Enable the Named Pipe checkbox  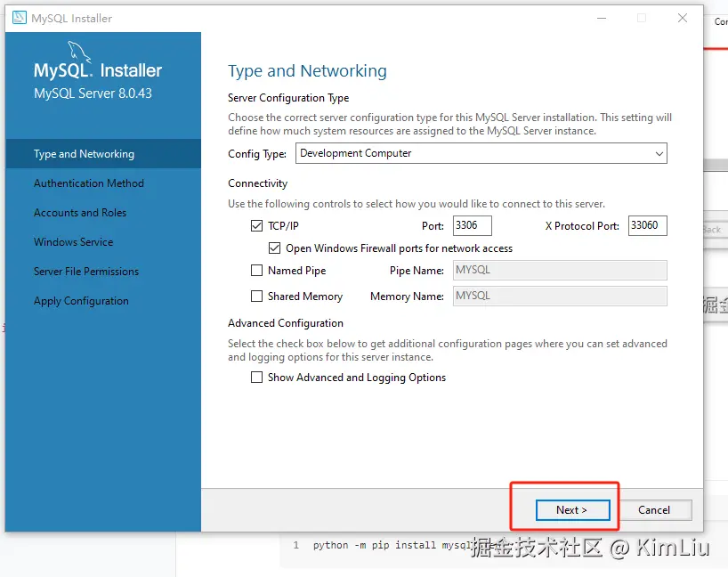click(x=256, y=270)
